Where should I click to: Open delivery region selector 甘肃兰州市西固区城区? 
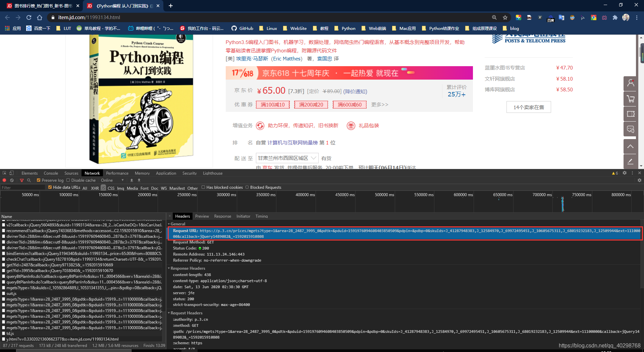click(287, 158)
